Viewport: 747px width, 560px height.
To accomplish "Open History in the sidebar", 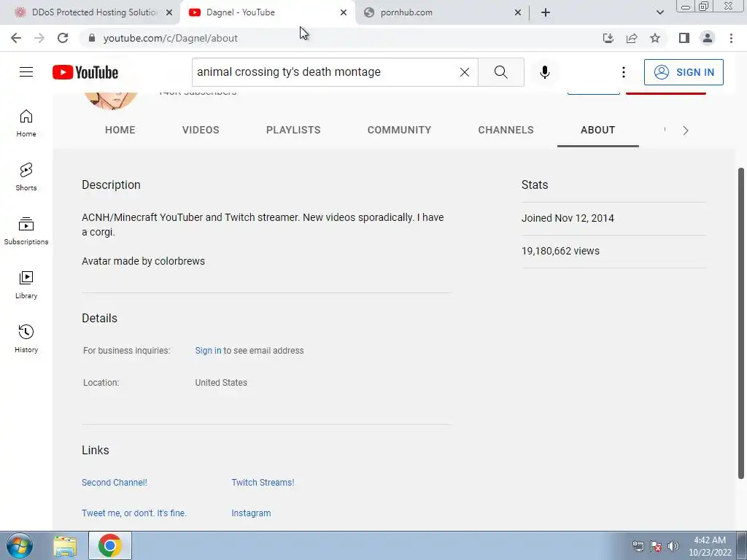I will (x=26, y=338).
